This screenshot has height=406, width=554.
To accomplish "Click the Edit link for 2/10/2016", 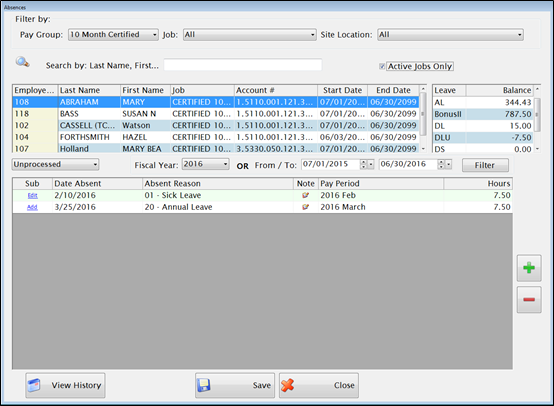I will tap(33, 195).
